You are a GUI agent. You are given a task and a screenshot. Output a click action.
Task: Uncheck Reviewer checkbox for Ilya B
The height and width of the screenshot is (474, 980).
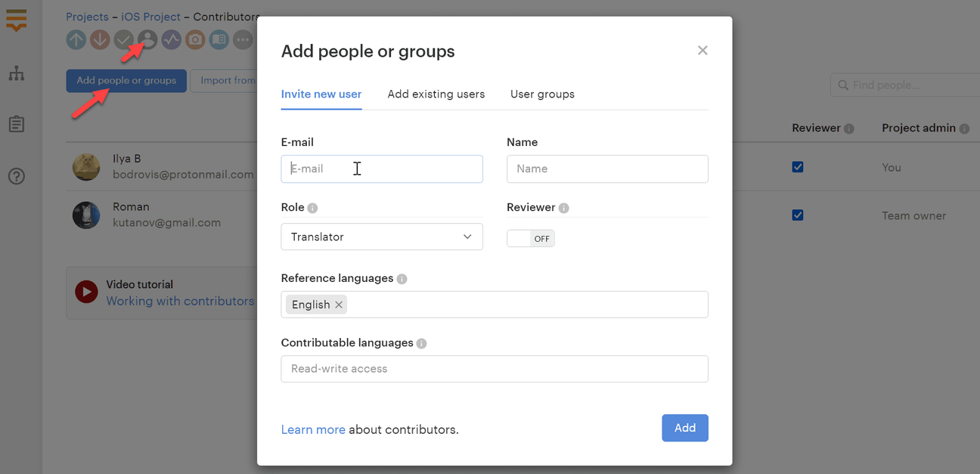click(797, 166)
